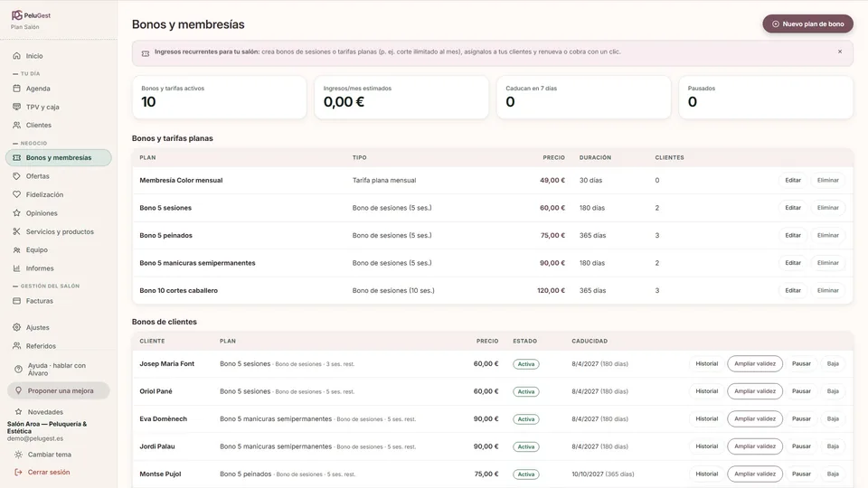Click Proponer una mejora button

[59, 390]
